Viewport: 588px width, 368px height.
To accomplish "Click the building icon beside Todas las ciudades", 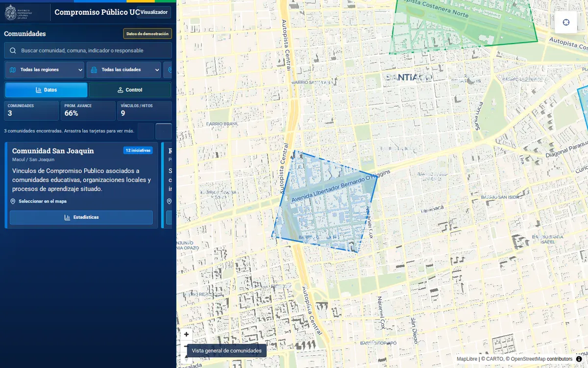I will 94,70.
